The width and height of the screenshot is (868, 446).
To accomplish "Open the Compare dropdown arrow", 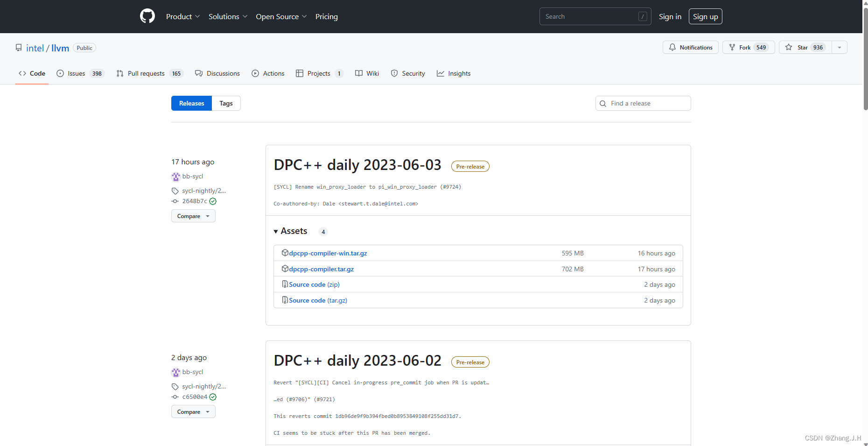I will pos(207,216).
